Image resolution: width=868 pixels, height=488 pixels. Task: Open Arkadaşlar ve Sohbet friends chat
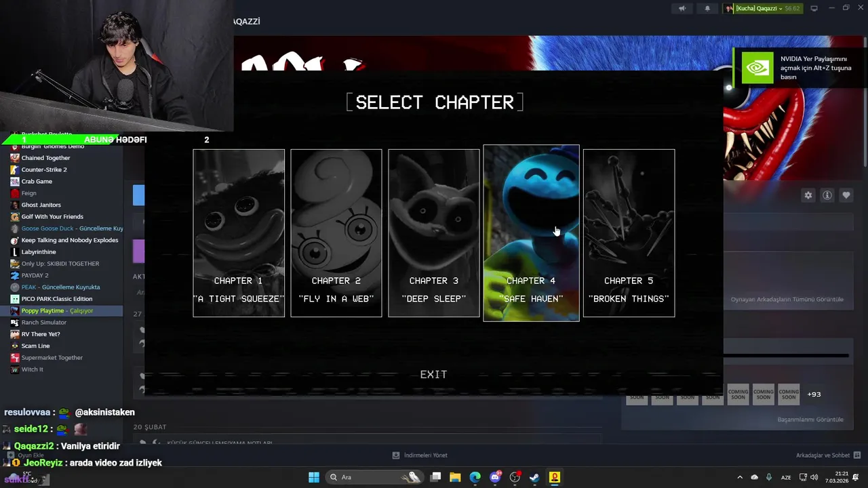828,455
